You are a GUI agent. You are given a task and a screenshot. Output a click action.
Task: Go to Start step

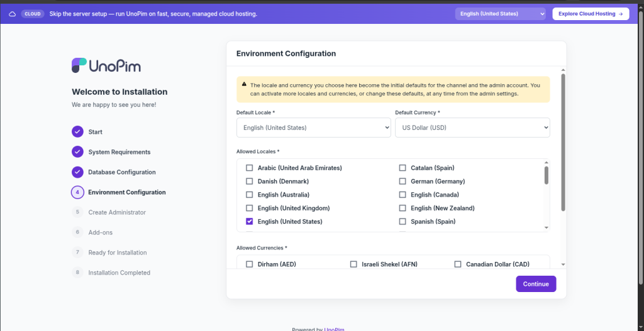96,132
